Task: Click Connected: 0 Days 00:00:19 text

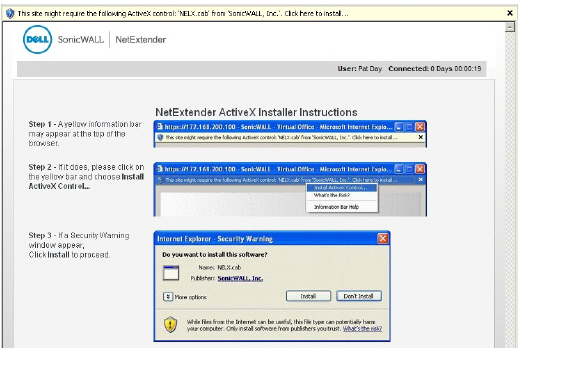Action: pyautogui.click(x=435, y=69)
